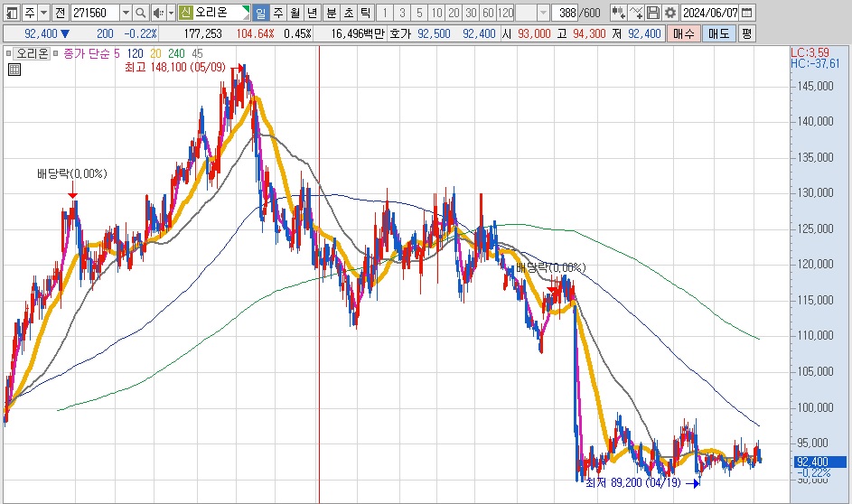Click the small square before 오리온 legend
The image size is (852, 504).
click(8, 53)
